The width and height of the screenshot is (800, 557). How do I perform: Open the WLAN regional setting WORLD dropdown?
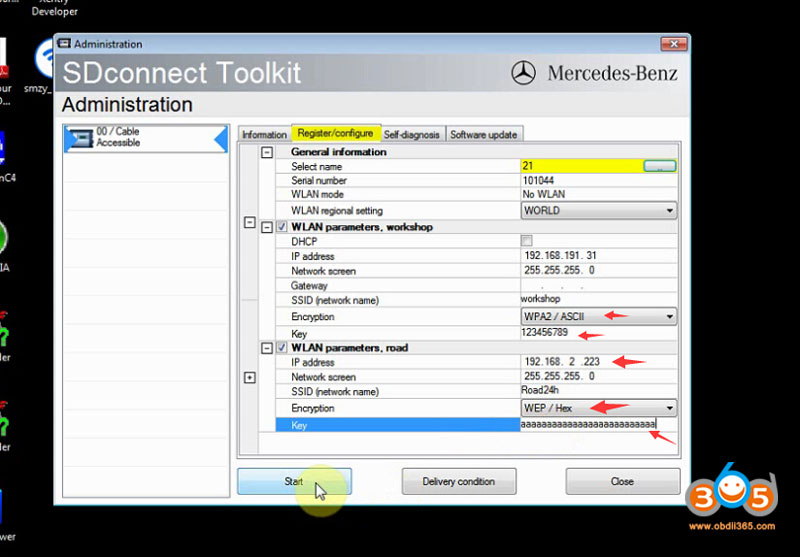tap(599, 211)
